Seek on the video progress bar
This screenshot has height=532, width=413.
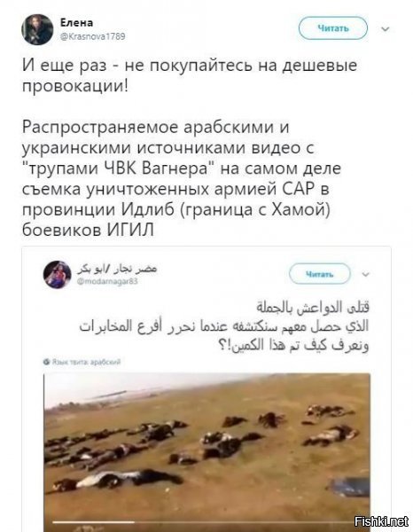pyautogui.click(x=202, y=522)
